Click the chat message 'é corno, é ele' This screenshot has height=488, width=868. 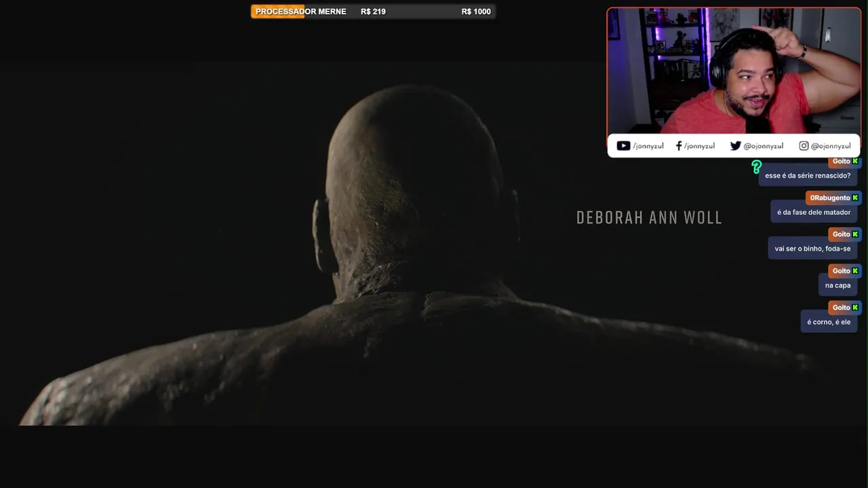click(829, 322)
